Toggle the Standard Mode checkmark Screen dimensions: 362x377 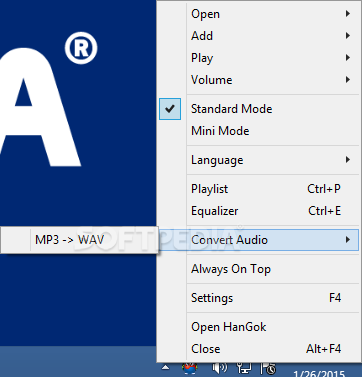coord(170,109)
